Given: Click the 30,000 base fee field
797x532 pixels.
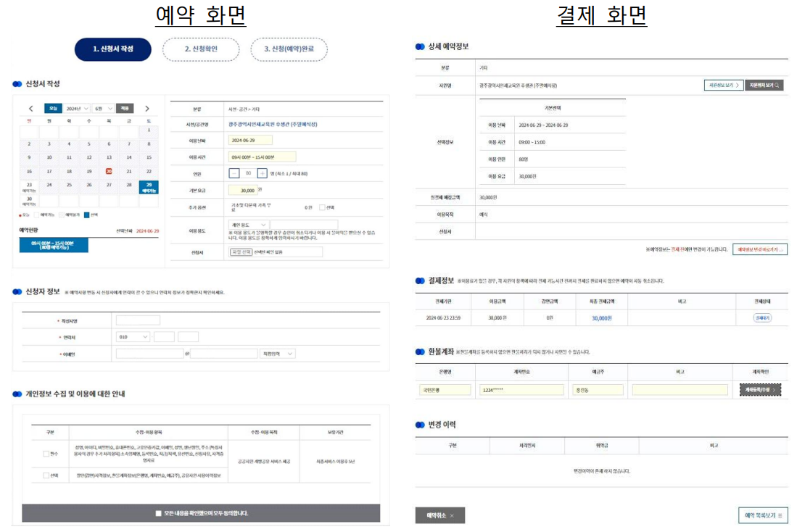Looking at the screenshot, I should pos(242,190).
